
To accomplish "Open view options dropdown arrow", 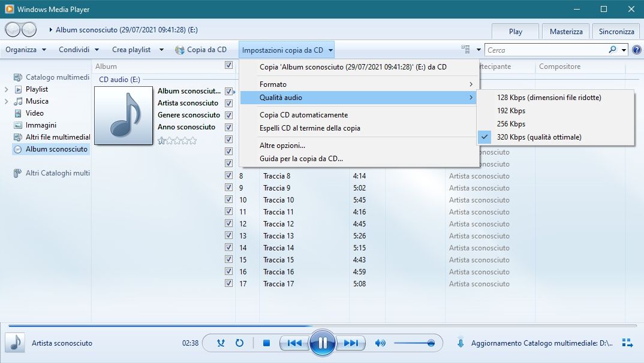I will (x=479, y=50).
